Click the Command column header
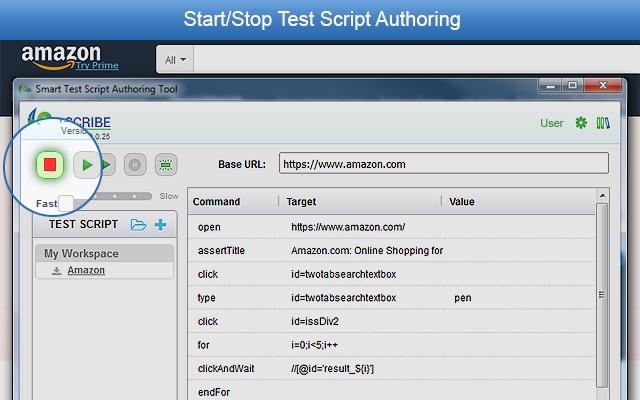The image size is (640, 400). [x=216, y=202]
